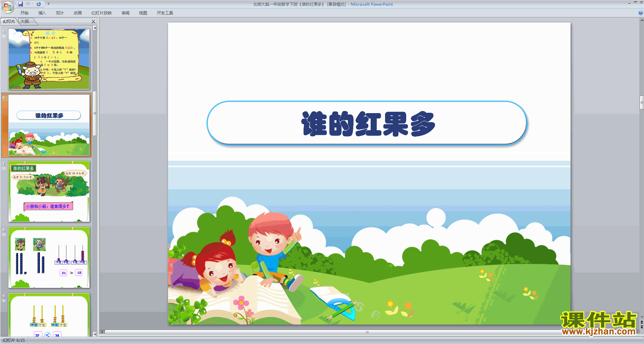644x344 pixels.
Task: Click horizontal scrollbar left arrow
Action: [x=102, y=332]
